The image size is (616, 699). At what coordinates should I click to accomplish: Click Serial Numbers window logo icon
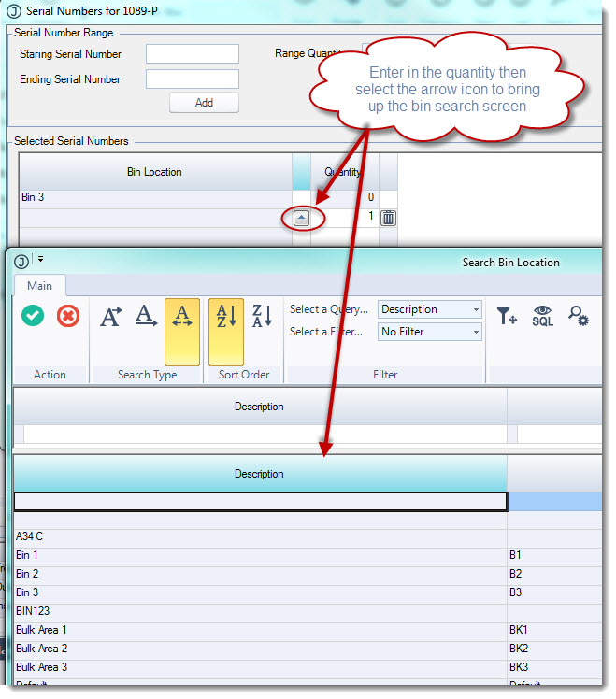coord(14,10)
